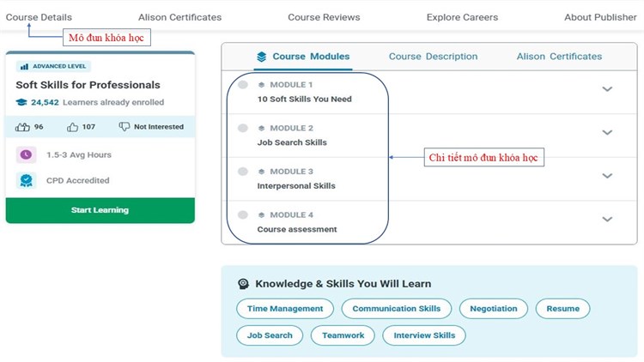Click the Job Search Skills module title
This screenshot has height=362, width=644.
point(292,142)
